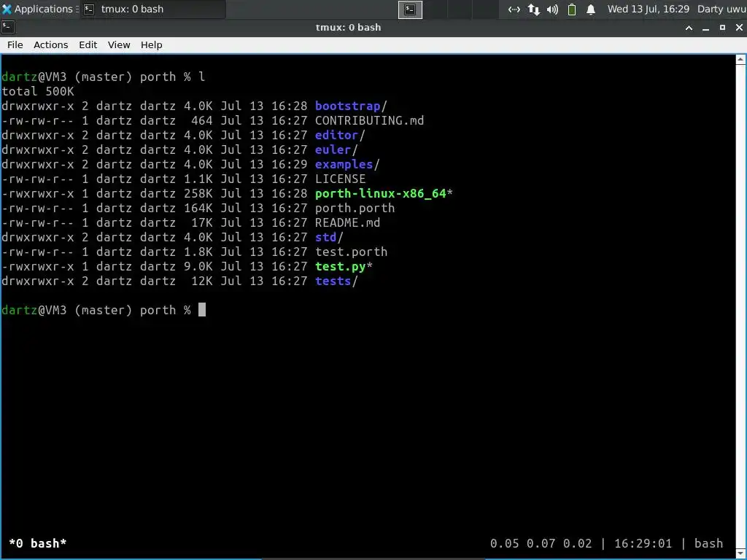
Task: Open the File menu
Action: [x=15, y=44]
